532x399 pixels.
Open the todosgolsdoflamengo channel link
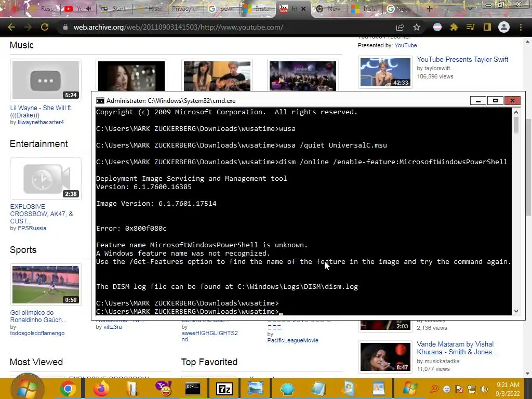[x=37, y=333]
